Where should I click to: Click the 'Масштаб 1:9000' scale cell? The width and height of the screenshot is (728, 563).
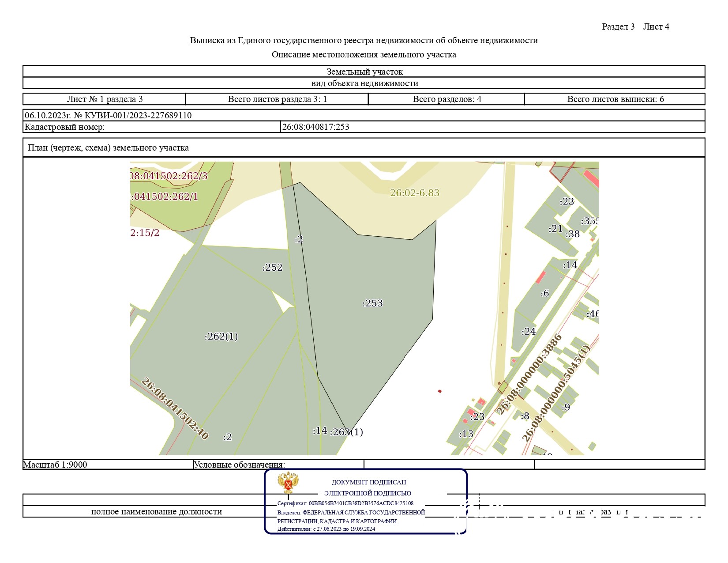tap(55, 465)
